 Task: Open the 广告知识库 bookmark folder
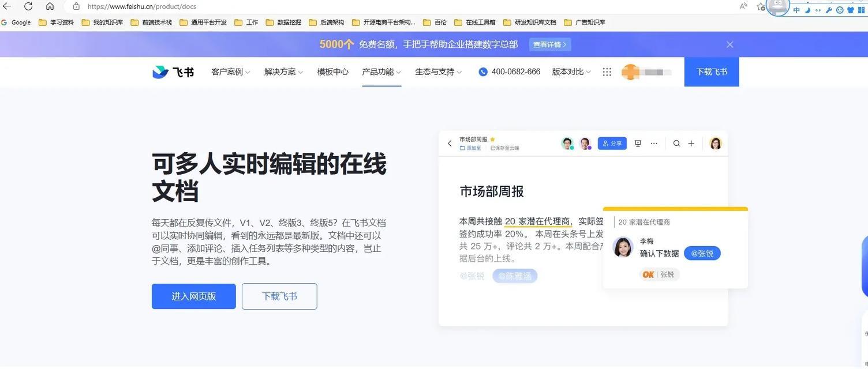585,22
